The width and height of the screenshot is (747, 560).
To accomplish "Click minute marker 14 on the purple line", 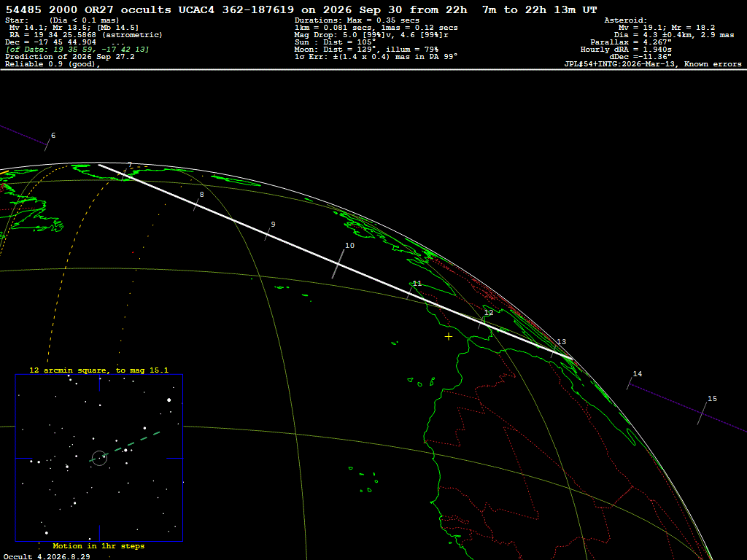I will 637,374.
